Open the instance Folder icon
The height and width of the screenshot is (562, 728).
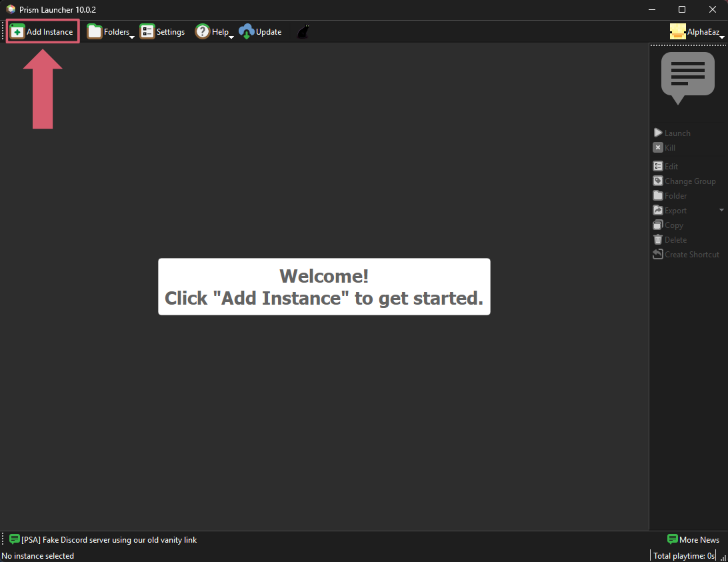(657, 195)
